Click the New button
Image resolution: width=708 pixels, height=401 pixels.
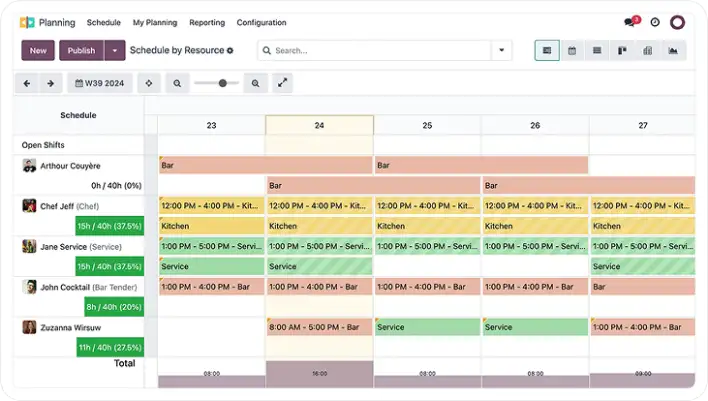tap(38, 51)
